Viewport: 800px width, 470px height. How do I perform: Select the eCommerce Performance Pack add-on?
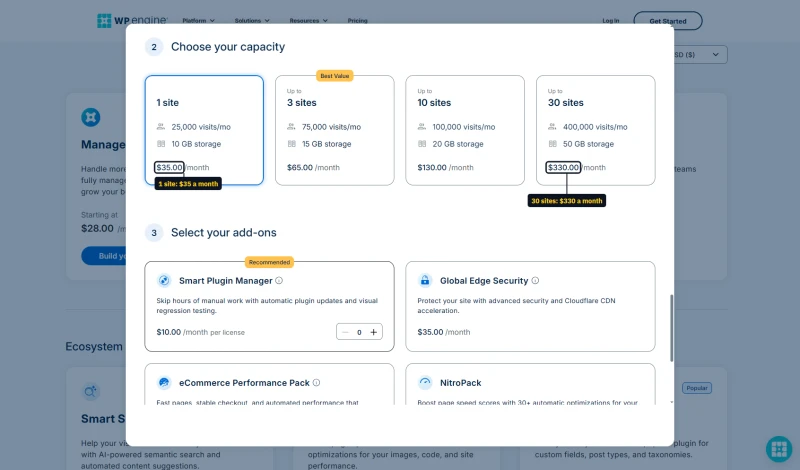pyautogui.click(x=269, y=384)
